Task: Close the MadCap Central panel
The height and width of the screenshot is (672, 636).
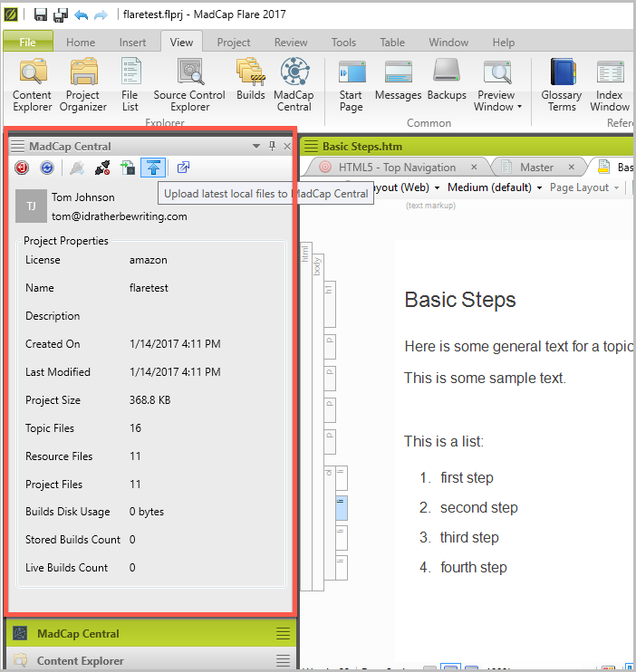Action: tap(287, 147)
